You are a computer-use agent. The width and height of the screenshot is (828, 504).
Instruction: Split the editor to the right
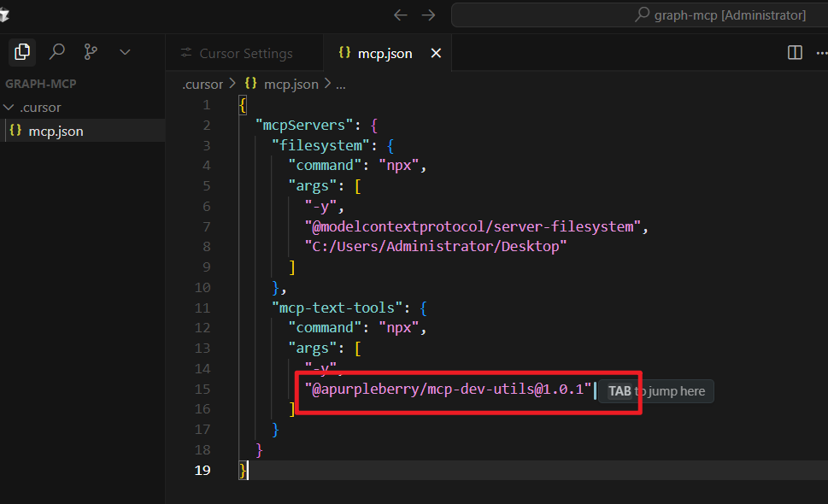795,53
